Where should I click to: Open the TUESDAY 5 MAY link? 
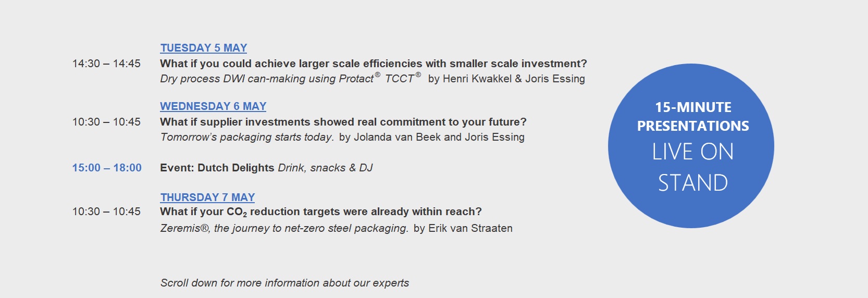point(203,48)
